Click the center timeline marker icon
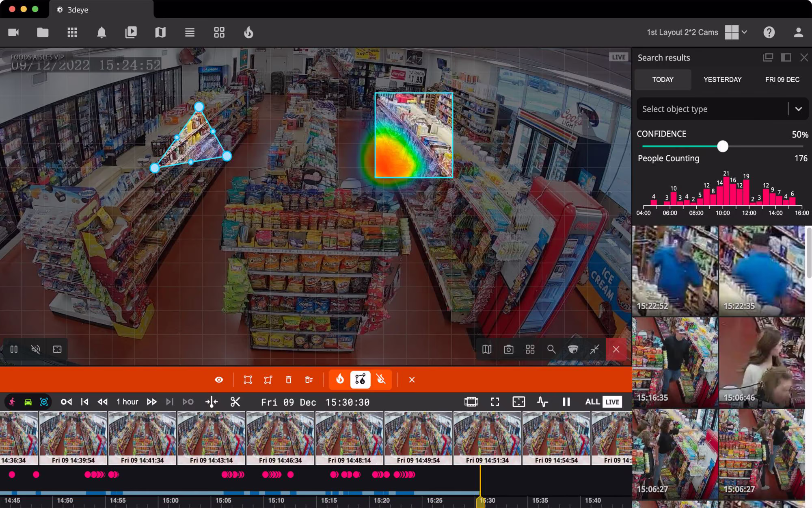 (212, 402)
